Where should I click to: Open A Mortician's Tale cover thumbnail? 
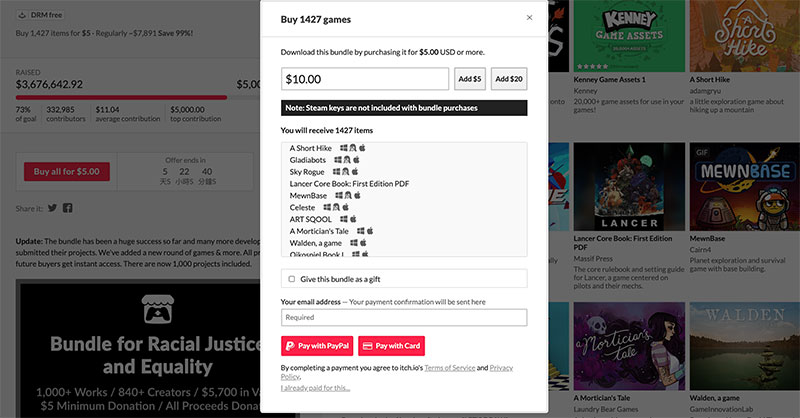(629, 346)
